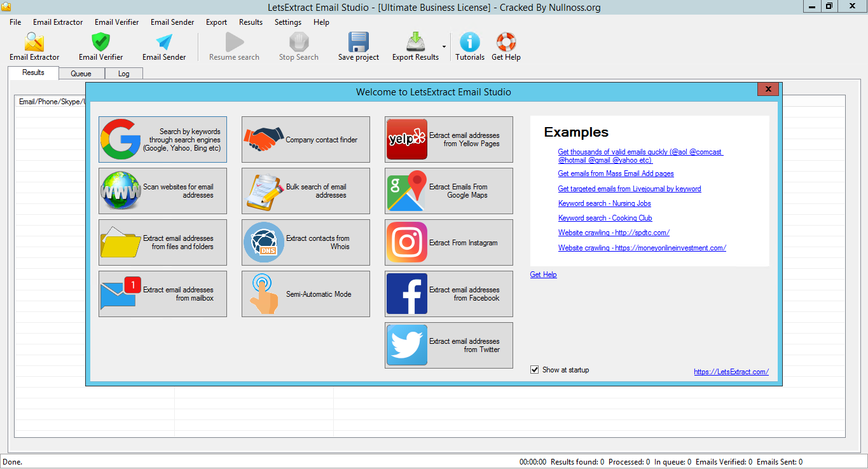Open the Settings menu

click(x=288, y=22)
